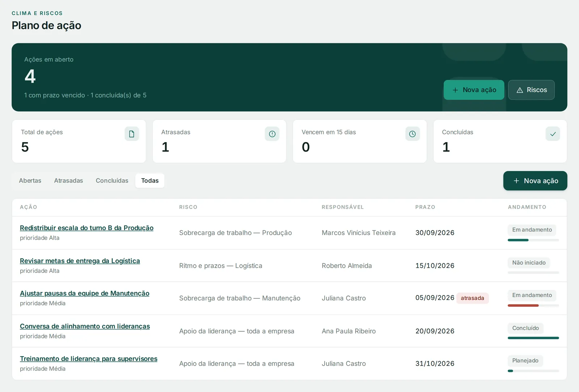Click the plus icon on the dark Nova ação button above the table
The height and width of the screenshot is (392, 579).
[516, 181]
